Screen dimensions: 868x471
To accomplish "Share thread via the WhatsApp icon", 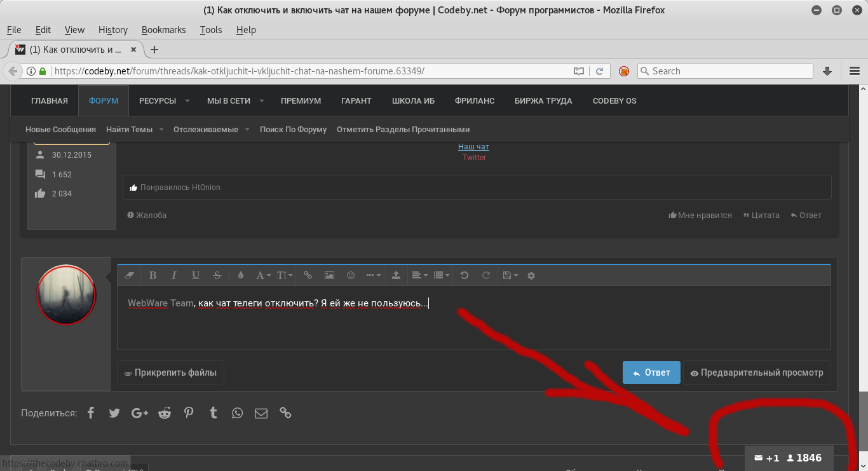I will [x=237, y=413].
